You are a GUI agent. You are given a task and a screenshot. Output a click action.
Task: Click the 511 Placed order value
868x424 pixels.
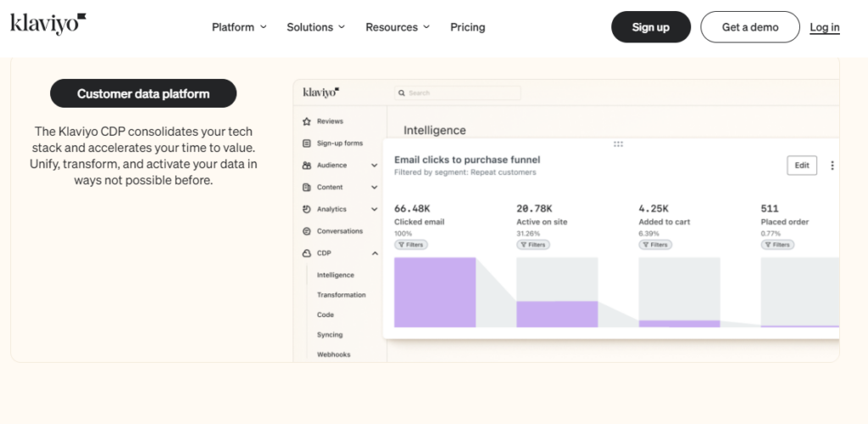770,209
